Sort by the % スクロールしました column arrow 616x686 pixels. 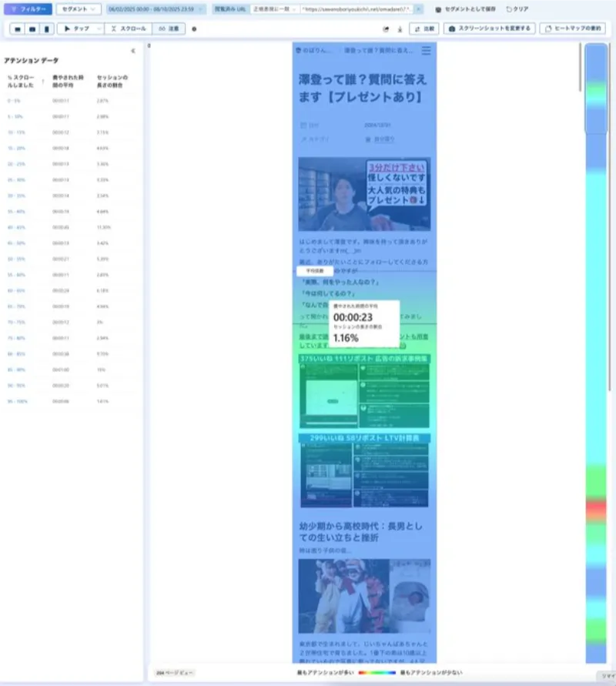pyautogui.click(x=43, y=82)
